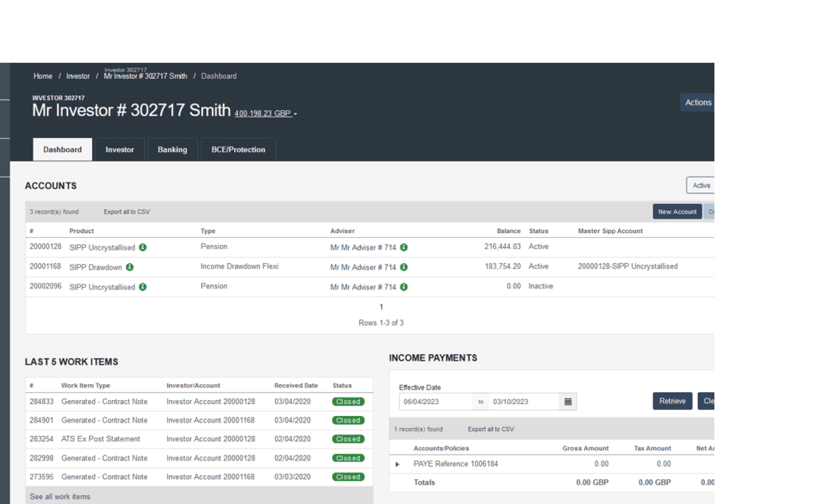Open the 400,198.23 GBP balance dropdown
The width and height of the screenshot is (824, 504).
click(265, 113)
